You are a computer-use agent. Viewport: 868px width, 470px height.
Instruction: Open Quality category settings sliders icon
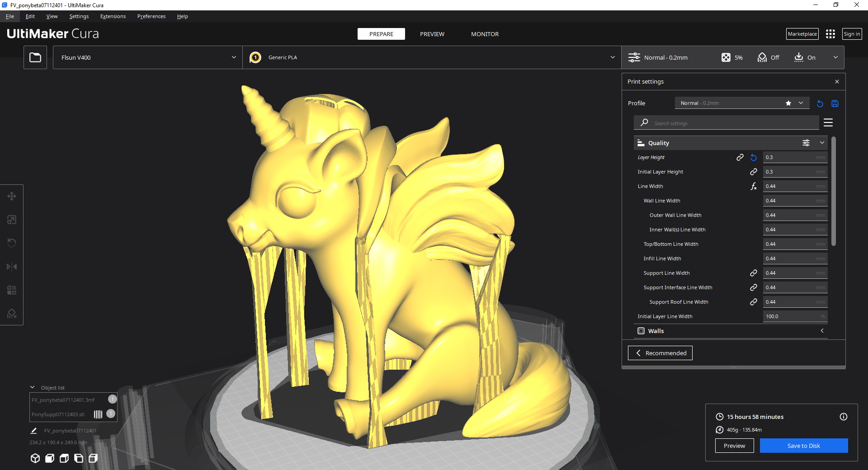click(806, 143)
